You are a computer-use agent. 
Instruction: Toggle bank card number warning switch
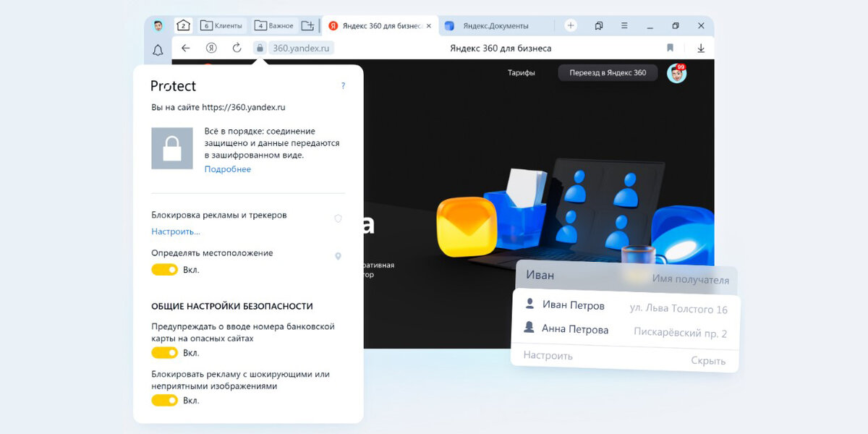click(x=164, y=353)
